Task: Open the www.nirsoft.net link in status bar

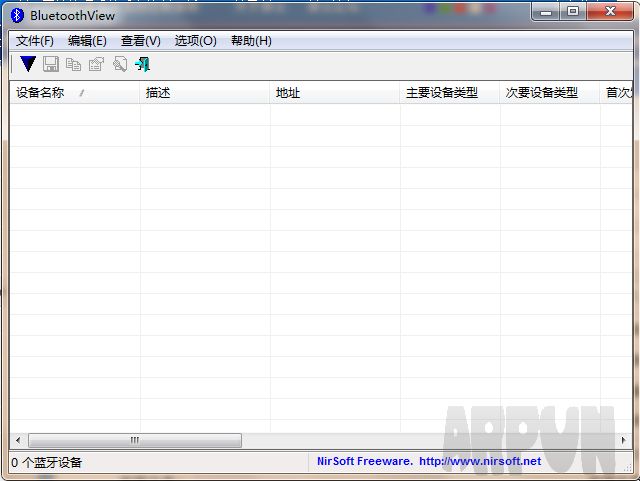Action: (480, 461)
